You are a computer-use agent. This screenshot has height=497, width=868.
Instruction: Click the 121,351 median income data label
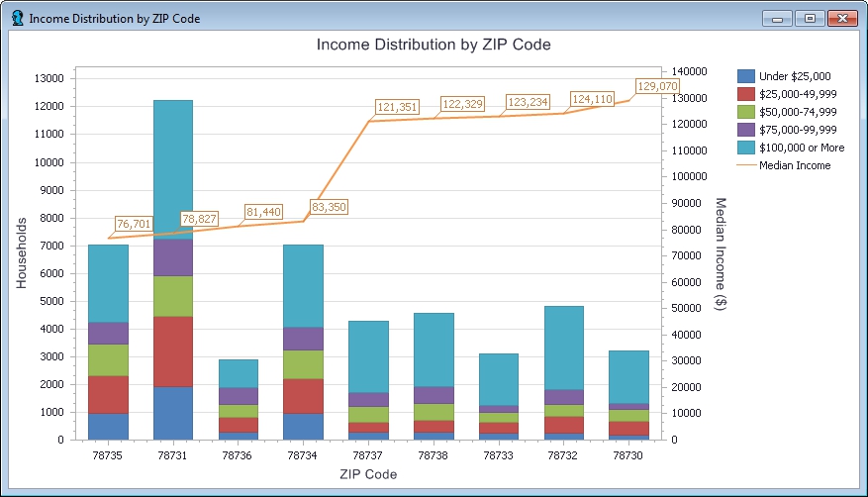(x=397, y=107)
